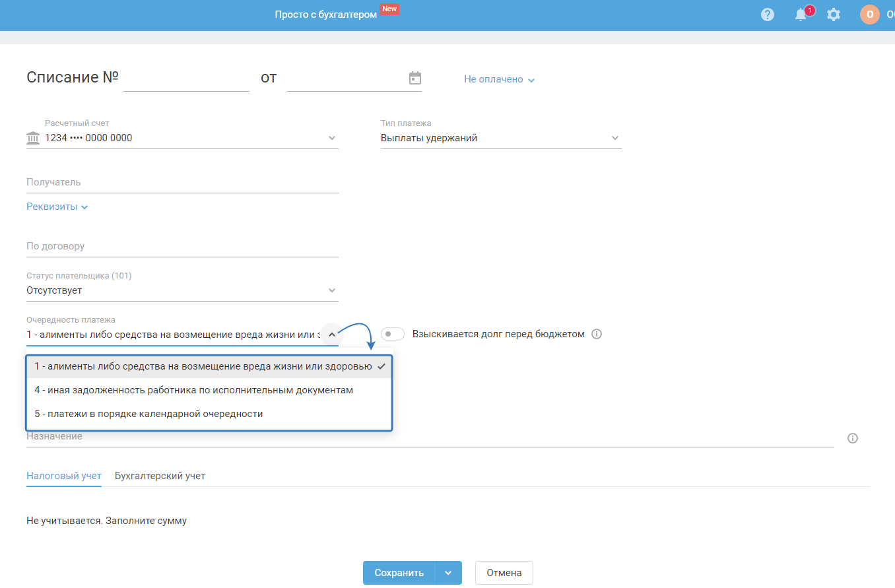Click the Сохранить button
Screen dimensions: 895x588
coord(399,573)
